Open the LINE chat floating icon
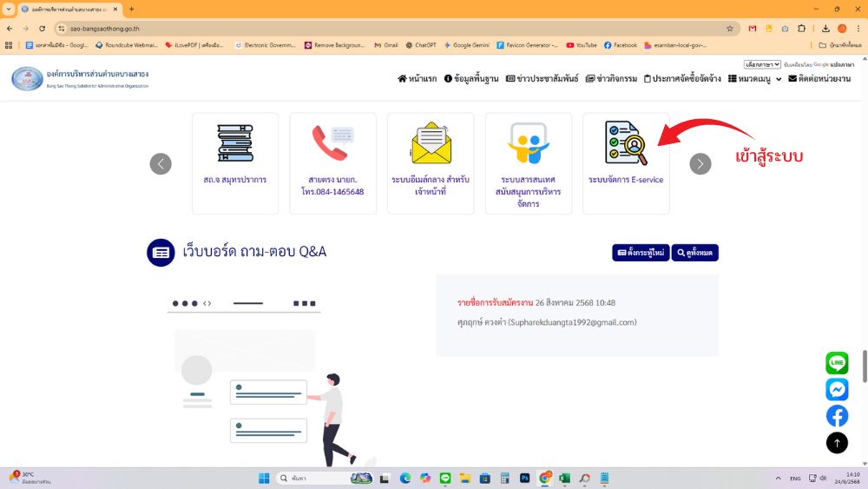868x489 pixels. click(837, 362)
